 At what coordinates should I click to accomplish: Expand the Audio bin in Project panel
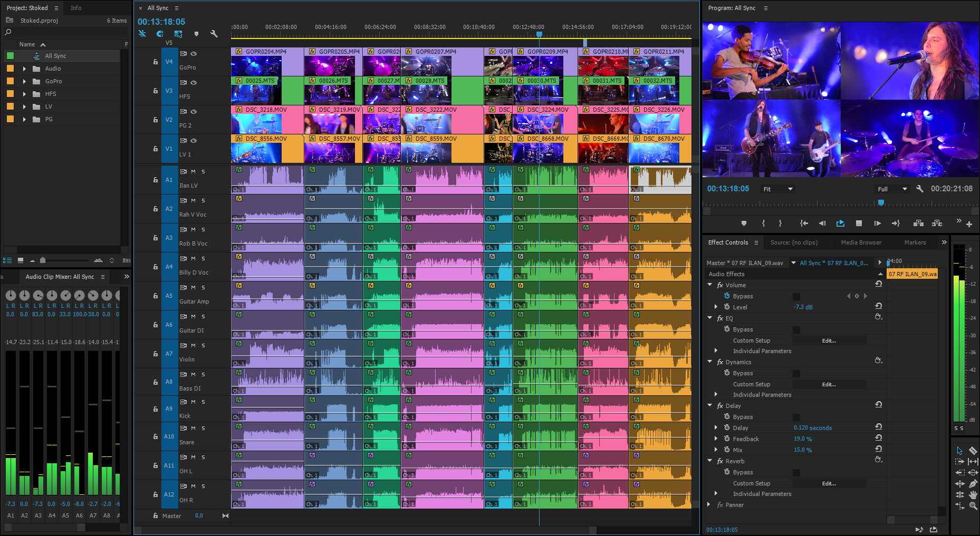tap(24, 69)
